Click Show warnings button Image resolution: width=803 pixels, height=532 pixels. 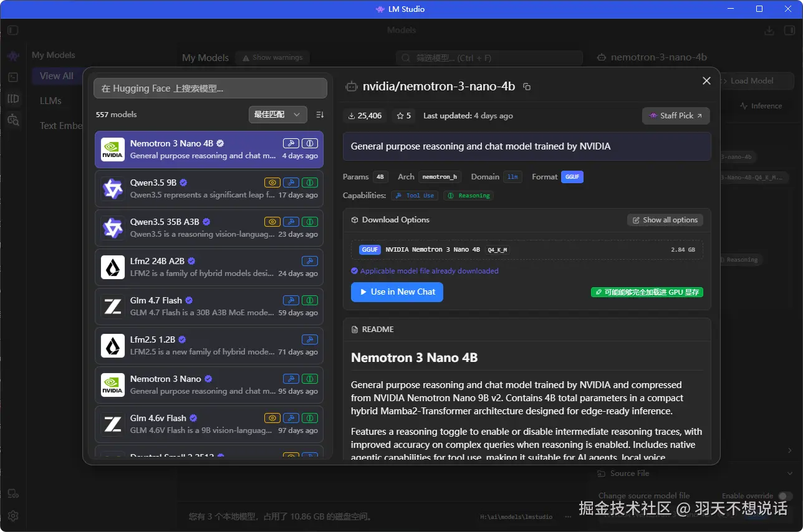[272, 57]
